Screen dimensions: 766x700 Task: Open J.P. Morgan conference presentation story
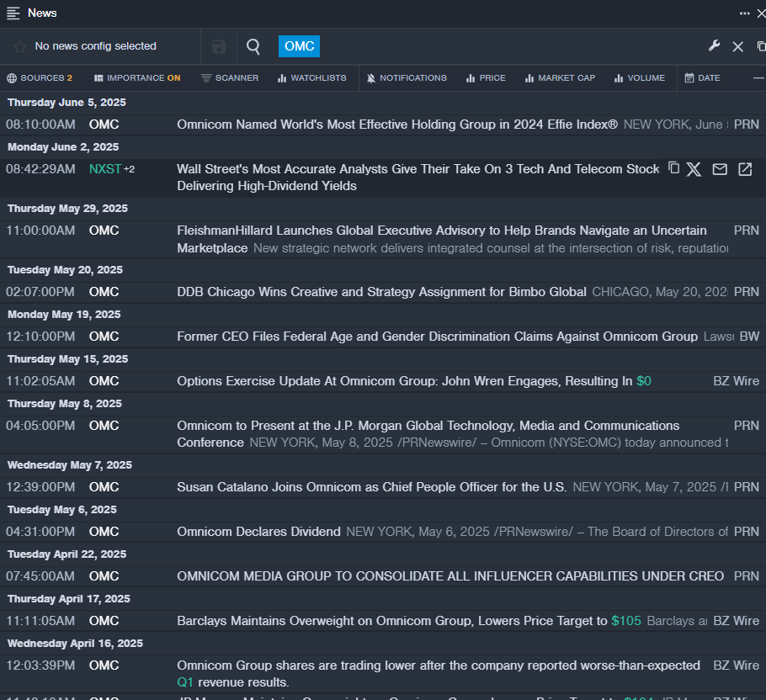(x=428, y=434)
